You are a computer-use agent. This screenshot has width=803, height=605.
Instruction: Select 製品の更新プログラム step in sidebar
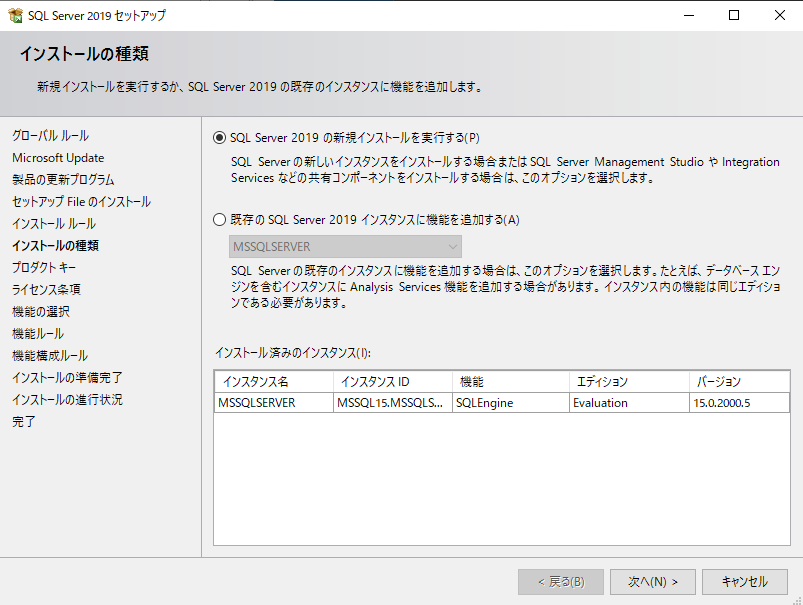(x=63, y=180)
